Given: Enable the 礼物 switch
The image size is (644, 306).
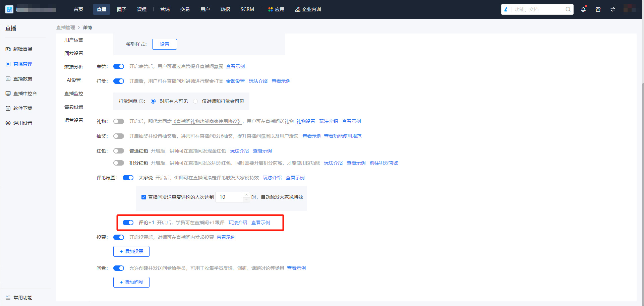Looking at the screenshot, I should tap(119, 121).
